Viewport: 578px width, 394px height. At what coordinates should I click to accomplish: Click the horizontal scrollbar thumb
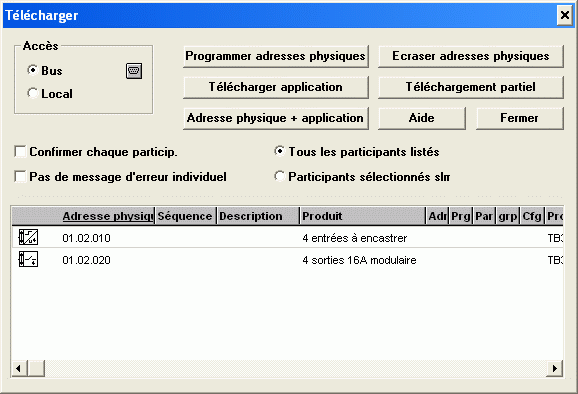(36, 368)
